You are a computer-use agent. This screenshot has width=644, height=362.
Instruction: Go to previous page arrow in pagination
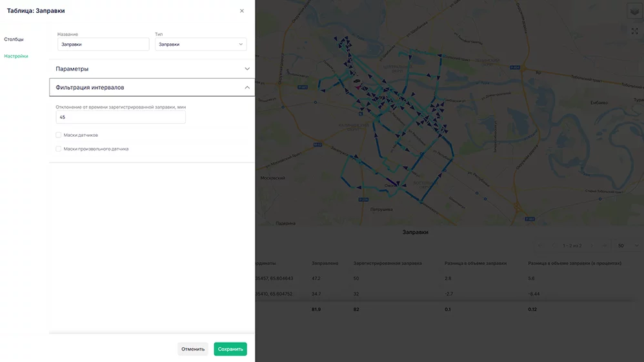(553, 246)
